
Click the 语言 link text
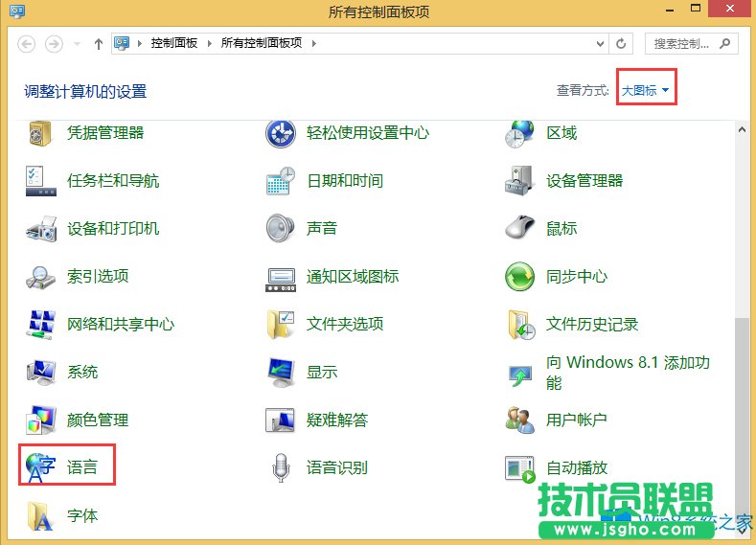82,466
